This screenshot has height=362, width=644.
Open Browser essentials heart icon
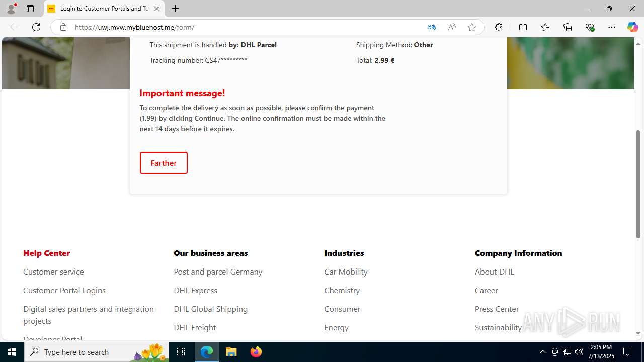coord(590,27)
